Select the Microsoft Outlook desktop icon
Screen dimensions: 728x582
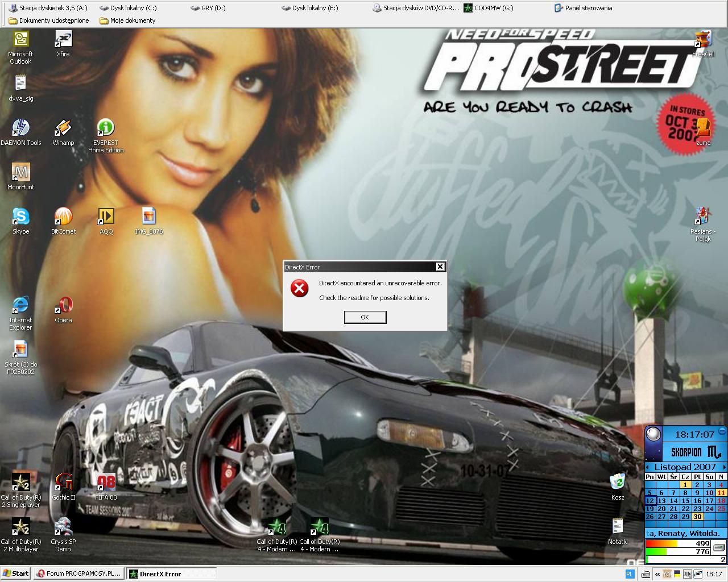tap(20, 48)
